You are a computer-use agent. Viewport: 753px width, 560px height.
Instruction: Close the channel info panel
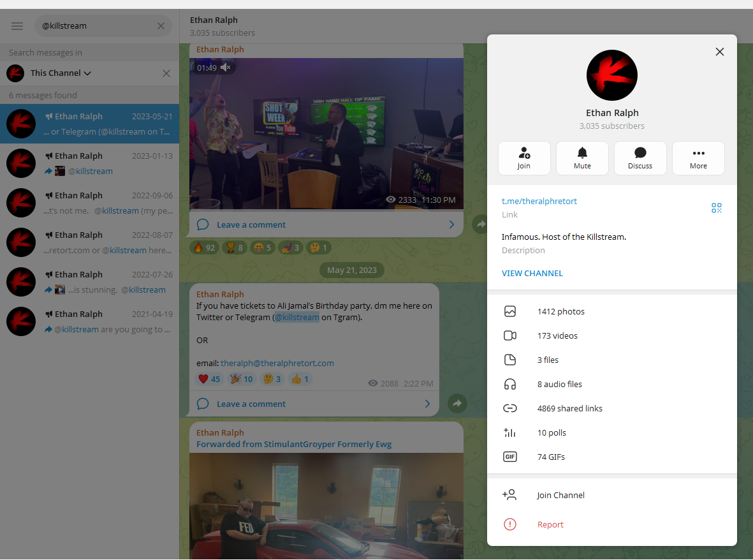[719, 52]
